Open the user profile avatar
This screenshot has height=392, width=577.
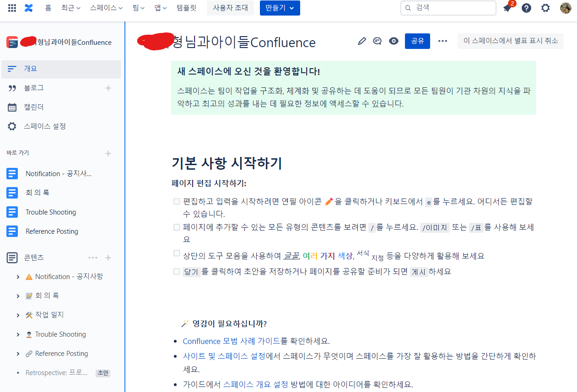pyautogui.click(x=566, y=8)
